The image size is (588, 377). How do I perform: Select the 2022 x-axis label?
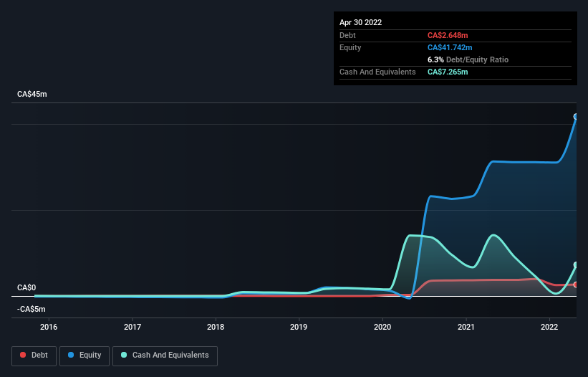point(549,327)
